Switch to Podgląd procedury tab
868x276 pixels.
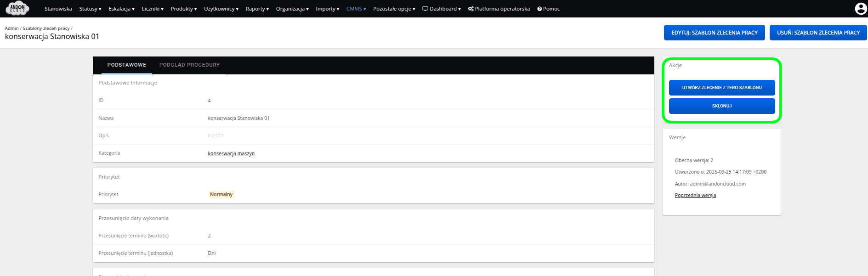point(189,65)
